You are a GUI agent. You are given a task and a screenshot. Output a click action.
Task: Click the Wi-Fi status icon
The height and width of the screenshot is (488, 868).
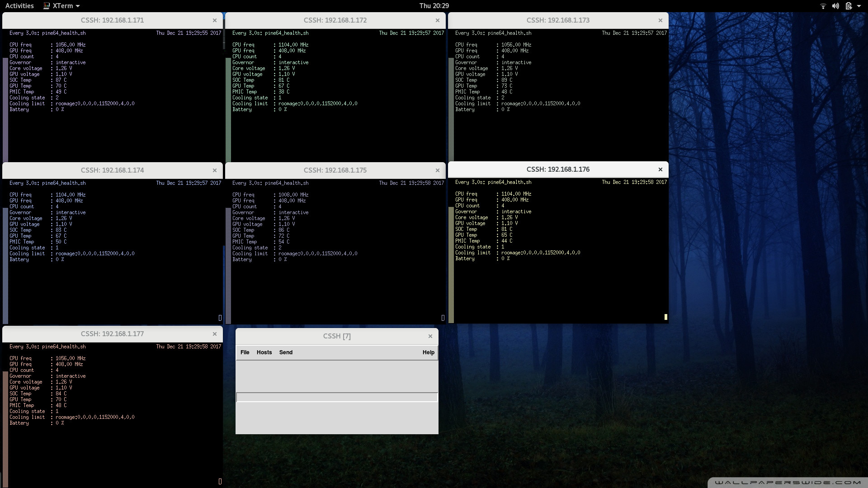[823, 6]
